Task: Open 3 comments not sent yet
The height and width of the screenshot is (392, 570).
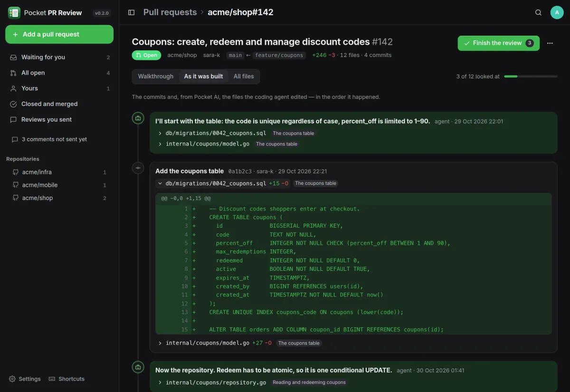Action: click(59, 139)
